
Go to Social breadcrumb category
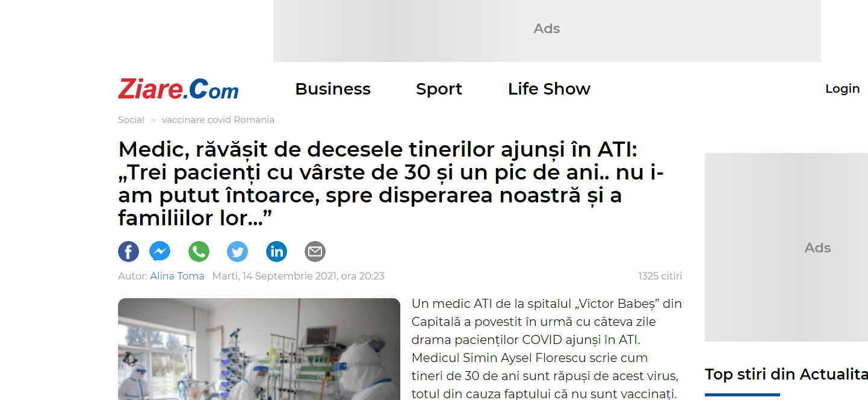[x=131, y=120]
